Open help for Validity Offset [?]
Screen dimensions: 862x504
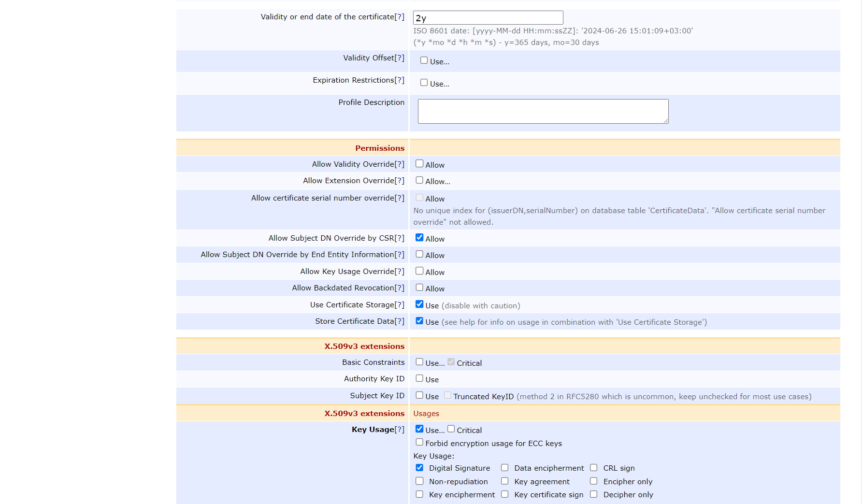tap(399, 58)
